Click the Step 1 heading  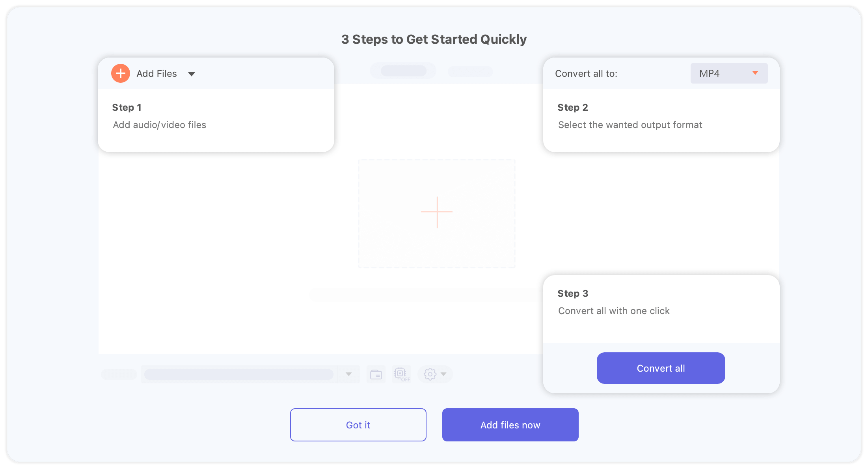[127, 108]
